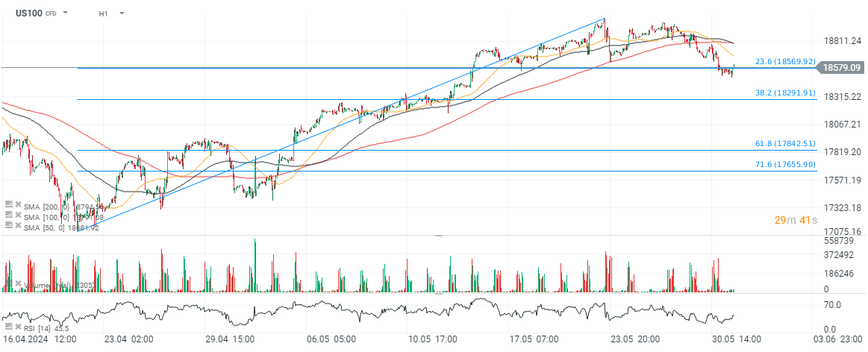Click the US100 CFD symbol name
This screenshot has height=352, width=868.
tap(30, 13)
